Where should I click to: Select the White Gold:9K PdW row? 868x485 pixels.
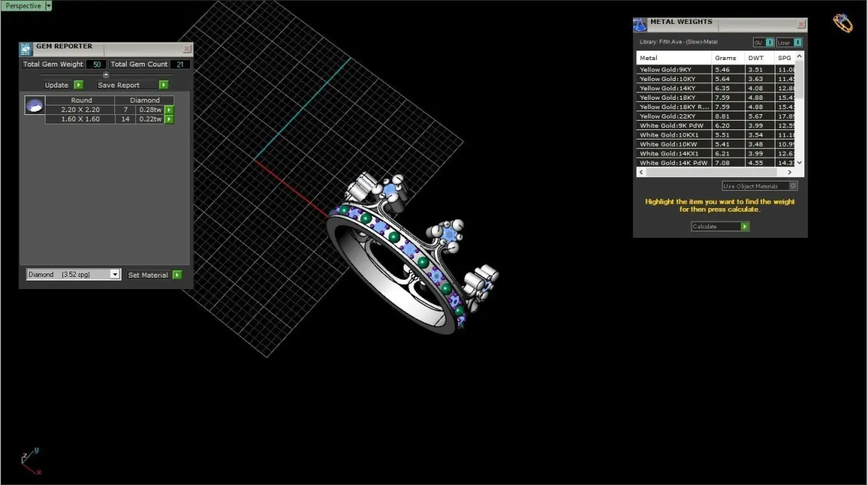715,126
